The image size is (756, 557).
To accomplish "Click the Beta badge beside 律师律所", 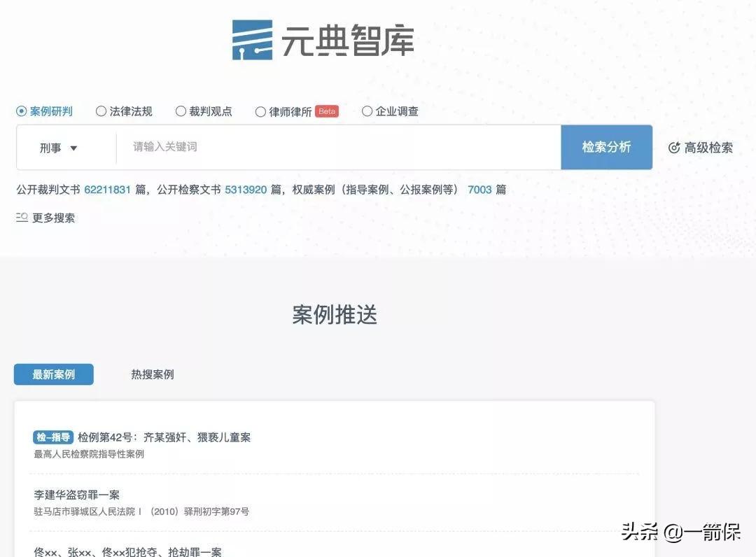I will point(327,111).
